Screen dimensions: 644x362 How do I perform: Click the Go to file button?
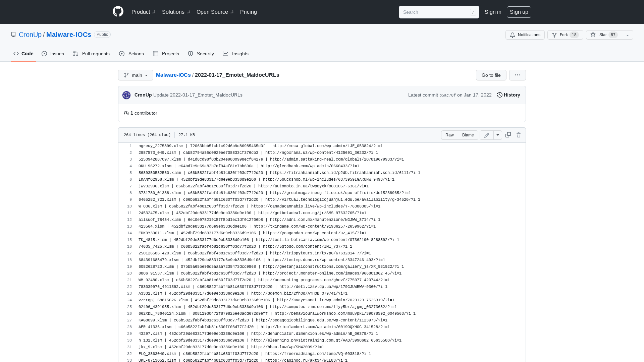click(491, 75)
